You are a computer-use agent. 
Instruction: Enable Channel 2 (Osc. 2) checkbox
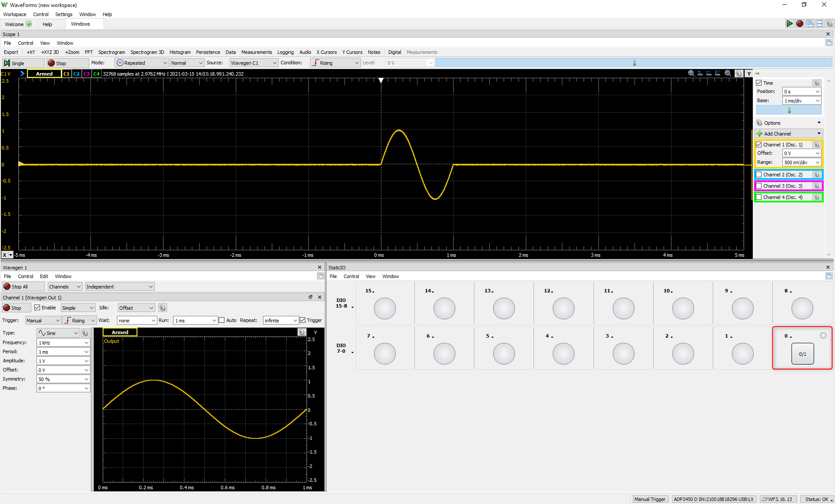759,175
